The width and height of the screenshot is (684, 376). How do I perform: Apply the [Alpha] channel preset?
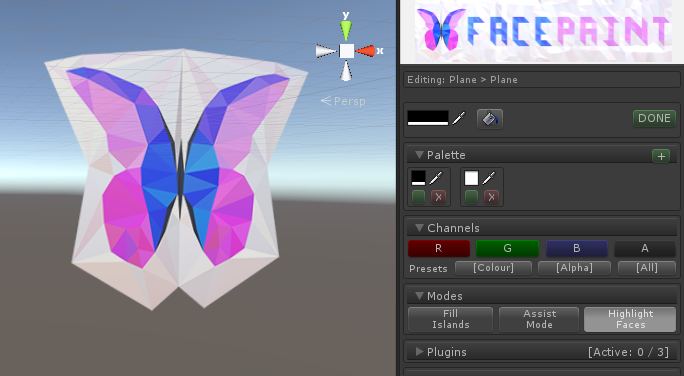(x=574, y=268)
